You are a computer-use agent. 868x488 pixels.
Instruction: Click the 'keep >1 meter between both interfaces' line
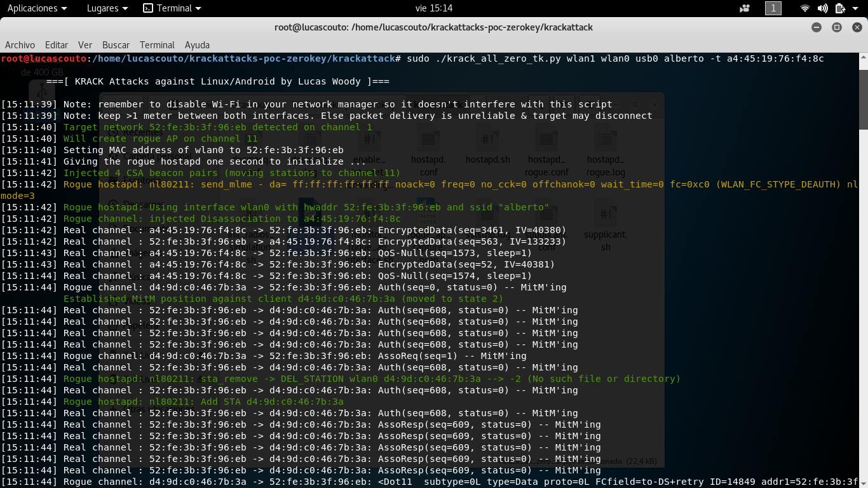coord(326,116)
